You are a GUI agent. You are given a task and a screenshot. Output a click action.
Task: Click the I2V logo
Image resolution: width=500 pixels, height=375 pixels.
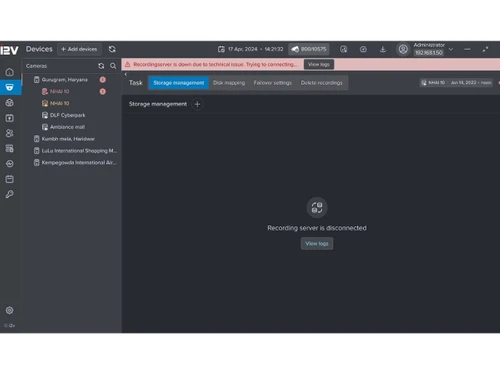[9, 50]
